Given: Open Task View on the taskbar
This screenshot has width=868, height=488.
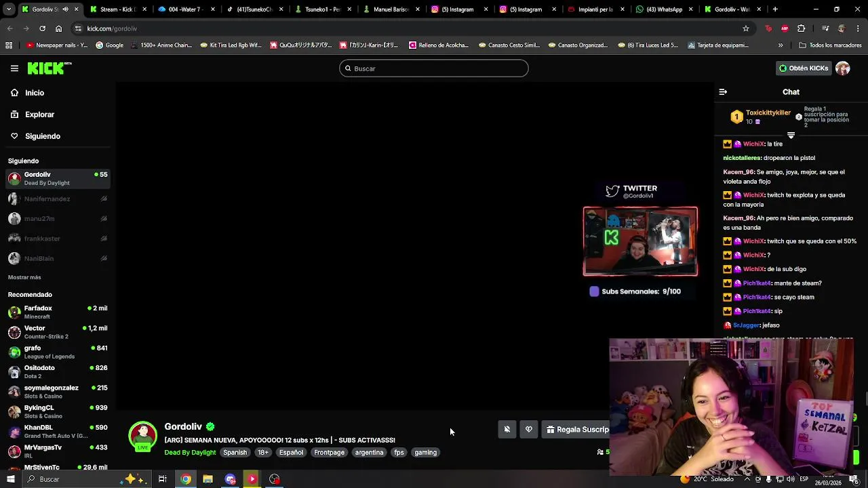Looking at the screenshot, I should (x=163, y=479).
